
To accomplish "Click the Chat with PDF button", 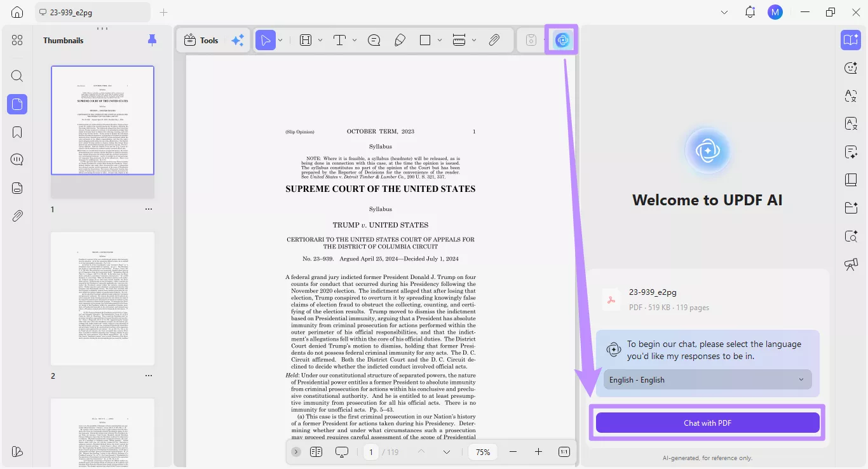I will 707,422.
